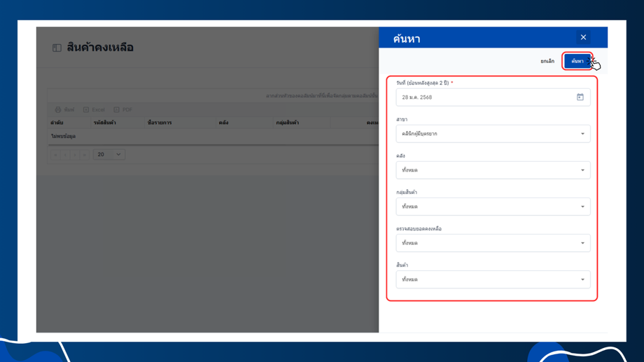Click the blue ค้นหา search button

[x=577, y=61]
